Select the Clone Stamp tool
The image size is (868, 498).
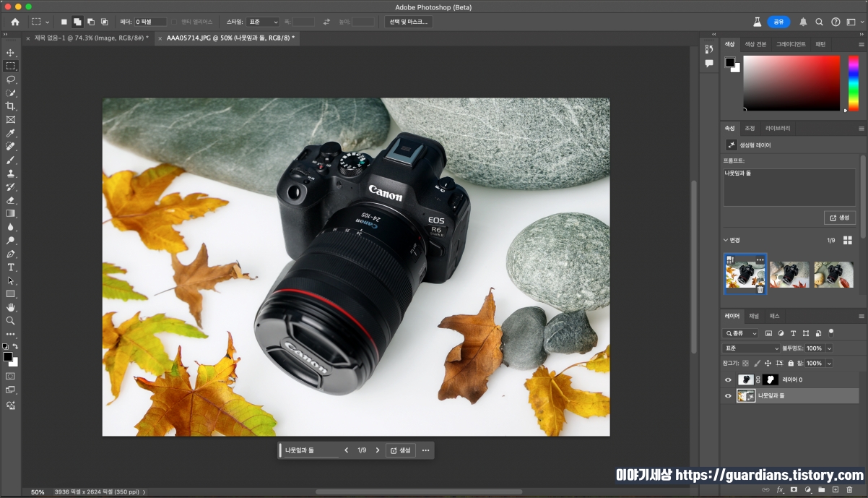click(x=11, y=173)
